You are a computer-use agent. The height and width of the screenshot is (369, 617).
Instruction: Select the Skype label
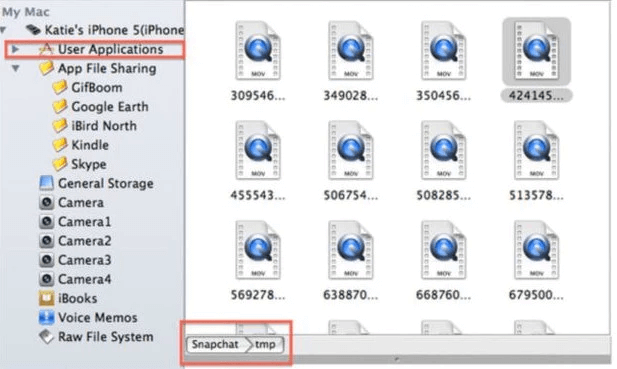pos(89,164)
